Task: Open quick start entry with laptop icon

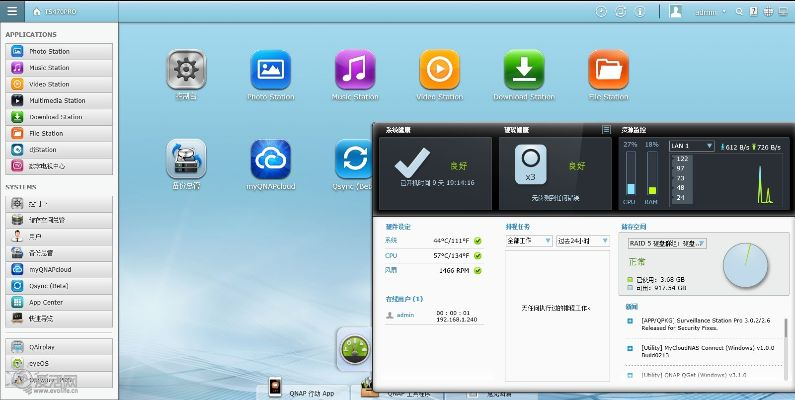Action: [x=59, y=318]
